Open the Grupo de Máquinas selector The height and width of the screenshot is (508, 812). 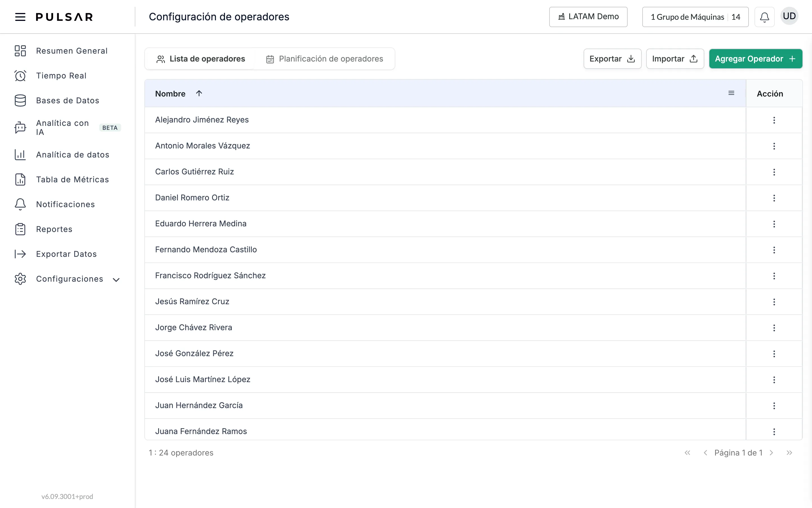tap(695, 17)
